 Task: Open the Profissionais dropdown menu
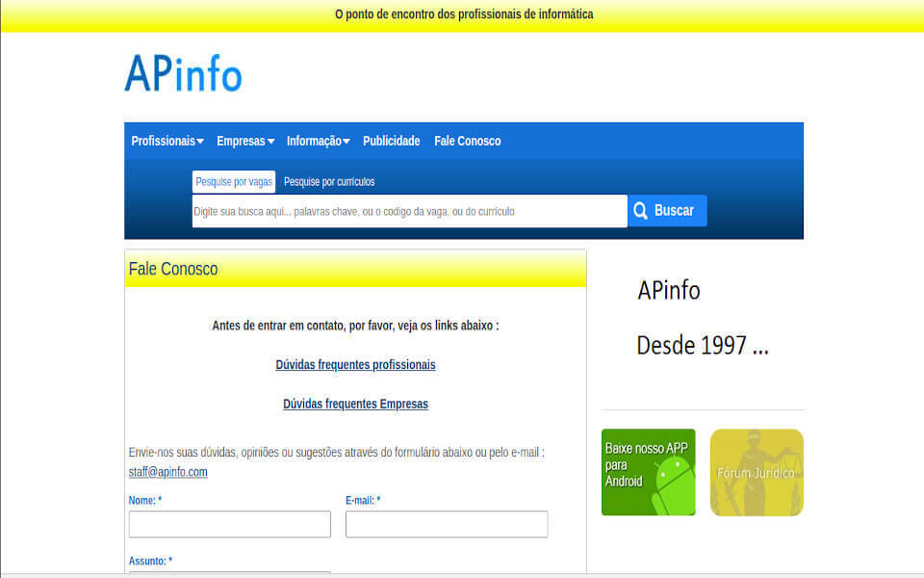(167, 141)
